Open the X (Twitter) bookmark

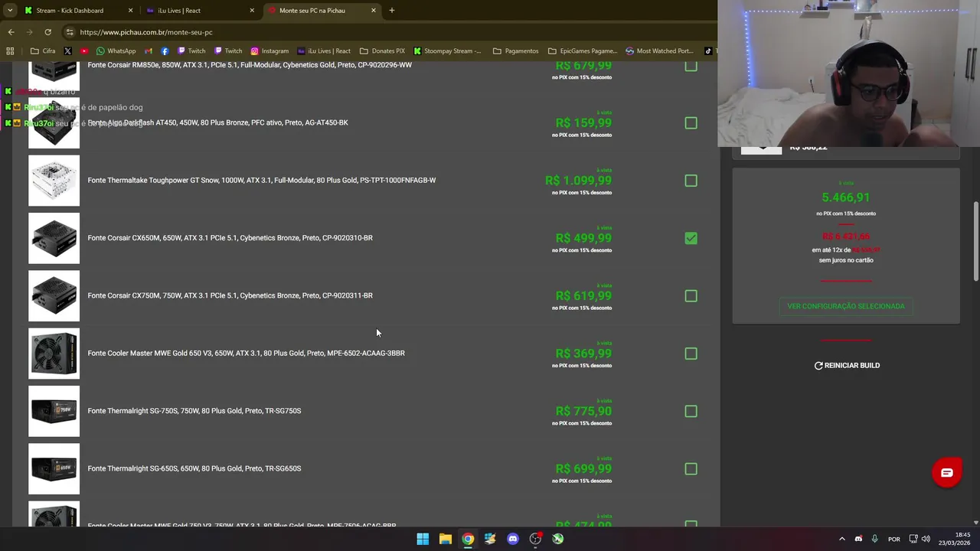pyautogui.click(x=67, y=51)
